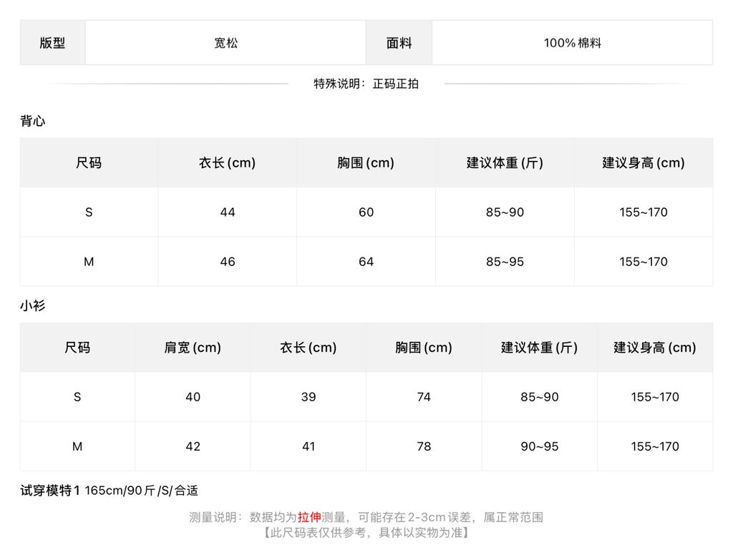
Task: Click the 版型 label cell
Action: (52, 42)
